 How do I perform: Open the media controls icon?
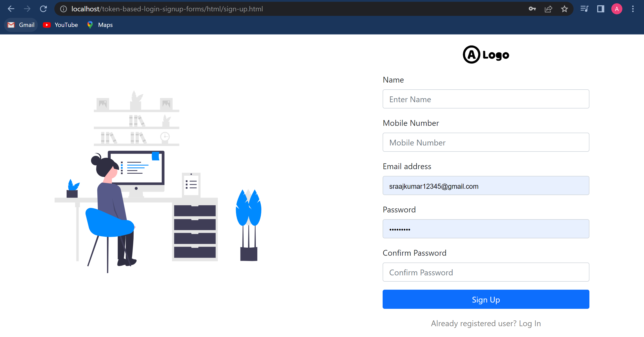pyautogui.click(x=584, y=9)
